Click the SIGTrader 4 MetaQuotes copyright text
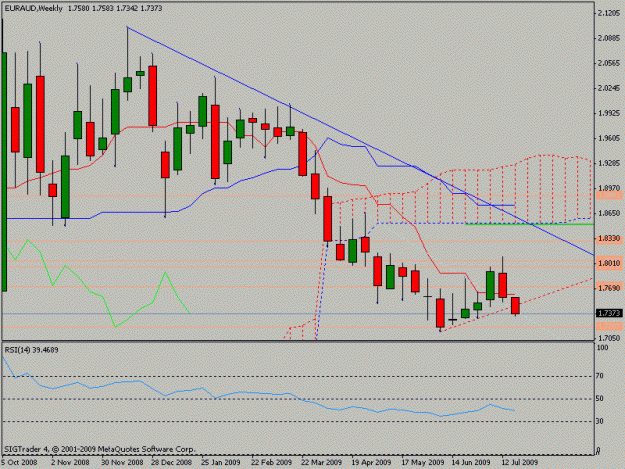 coord(100,449)
